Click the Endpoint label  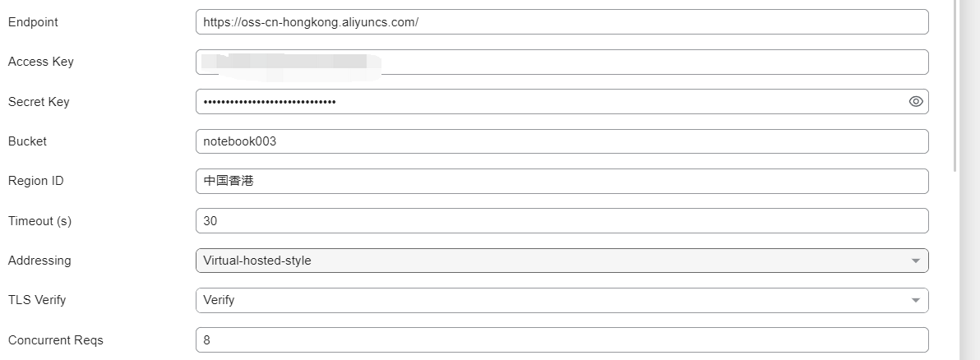33,22
